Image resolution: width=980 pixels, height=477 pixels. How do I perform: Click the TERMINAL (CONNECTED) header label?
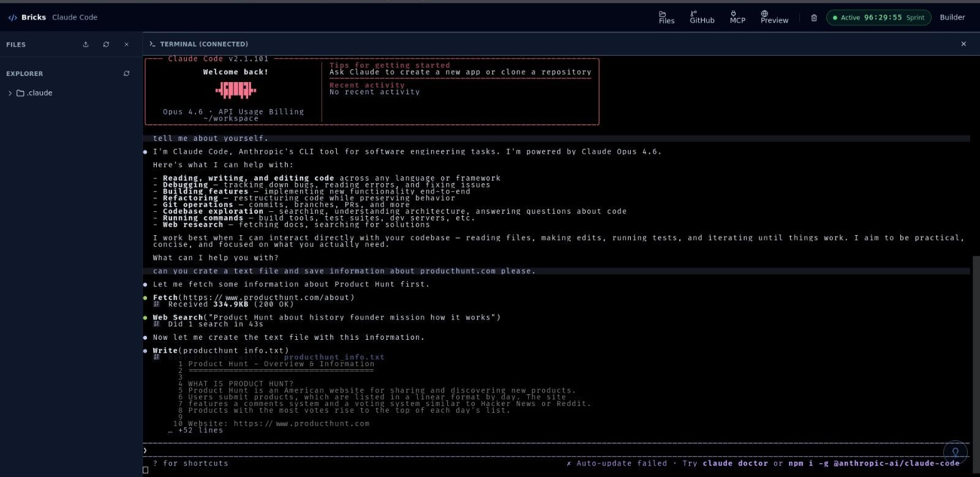[204, 44]
